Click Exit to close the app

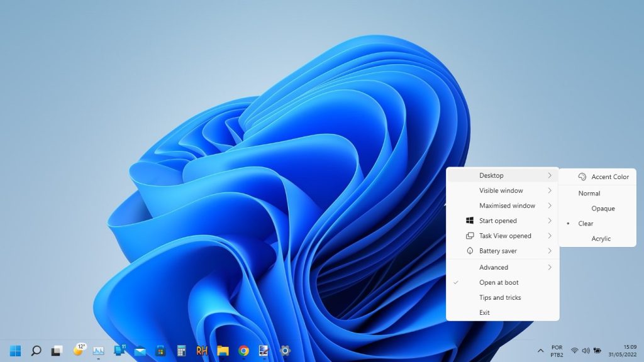pos(484,312)
